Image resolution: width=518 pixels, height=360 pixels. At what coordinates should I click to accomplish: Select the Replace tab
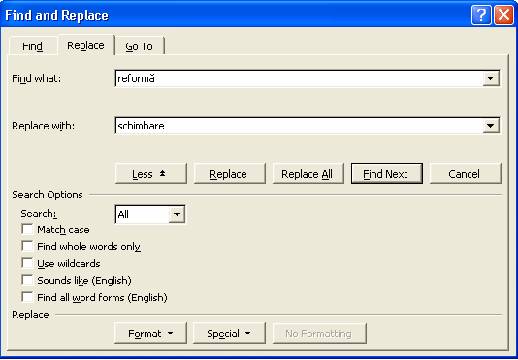coord(86,45)
